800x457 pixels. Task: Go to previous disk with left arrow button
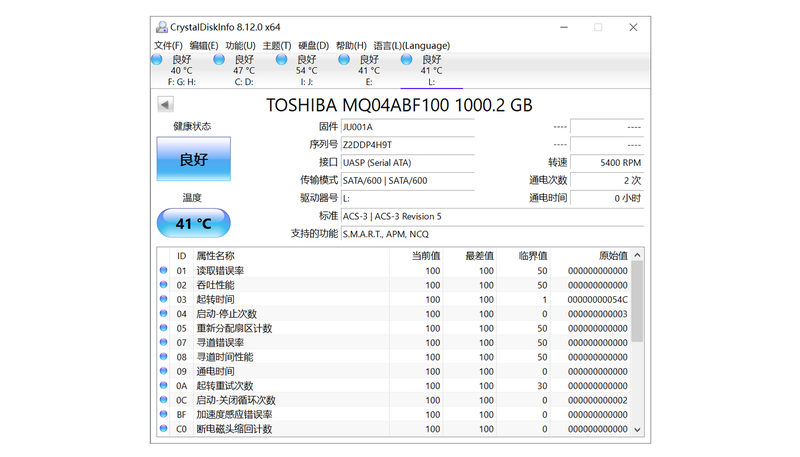[x=165, y=105]
